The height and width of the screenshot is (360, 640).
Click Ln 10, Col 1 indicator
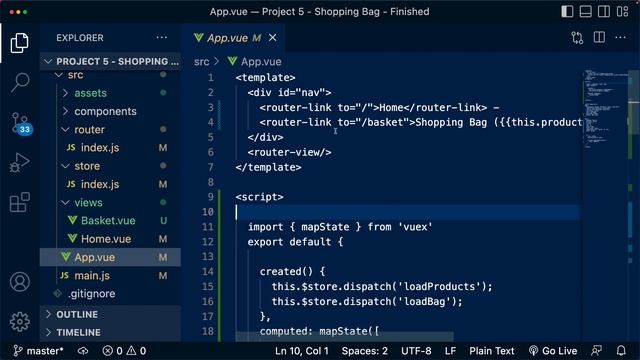tap(302, 351)
